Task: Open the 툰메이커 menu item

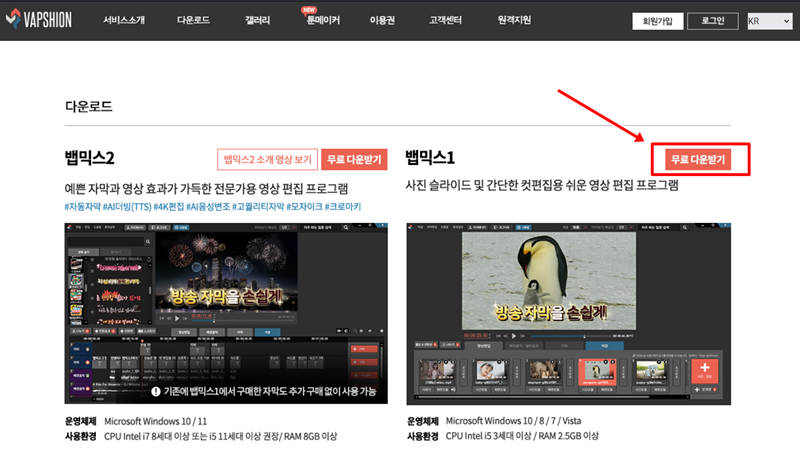Action: [323, 20]
